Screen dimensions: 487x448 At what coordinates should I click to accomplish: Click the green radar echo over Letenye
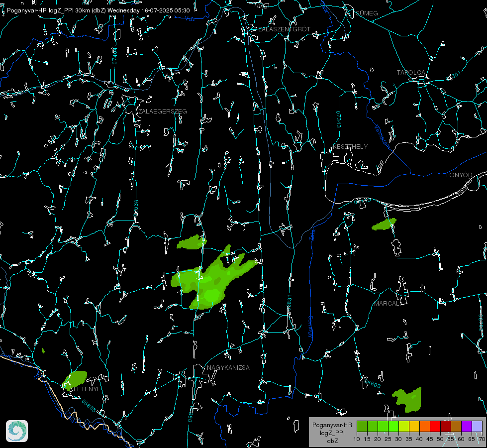(75, 380)
